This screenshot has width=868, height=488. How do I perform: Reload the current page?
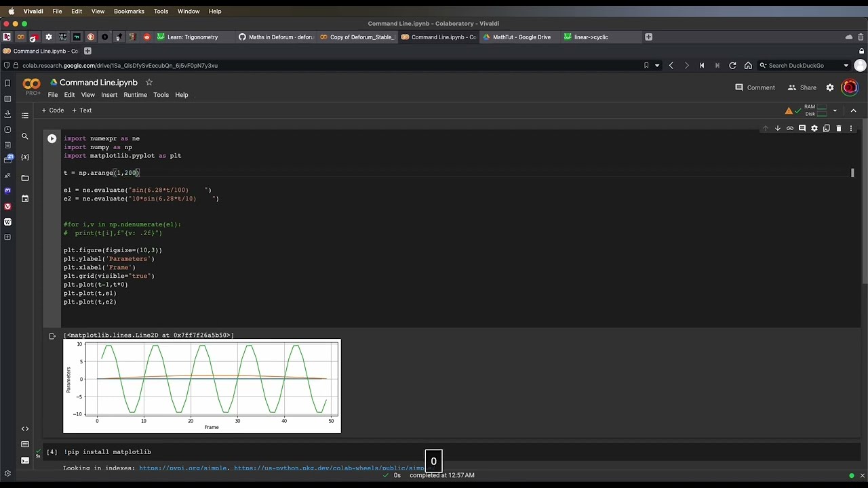732,66
